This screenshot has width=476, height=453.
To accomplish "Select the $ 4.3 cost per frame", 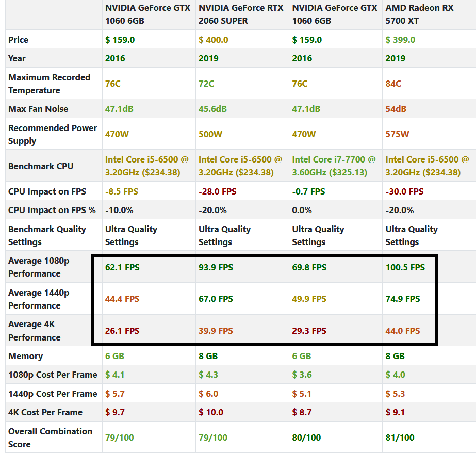I will (x=208, y=375).
